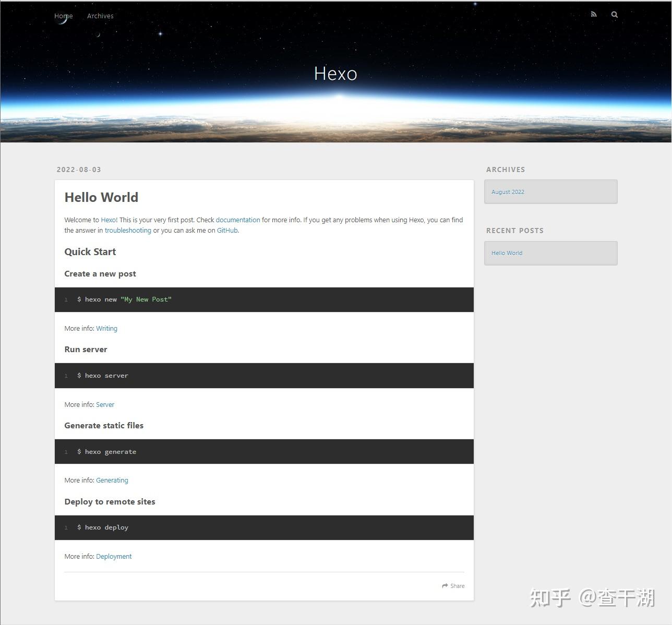
Task: Open the search icon in header
Action: pyautogui.click(x=614, y=14)
